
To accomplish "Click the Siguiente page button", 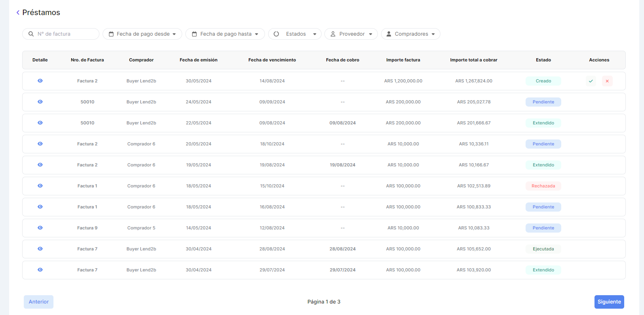I will [x=609, y=302].
